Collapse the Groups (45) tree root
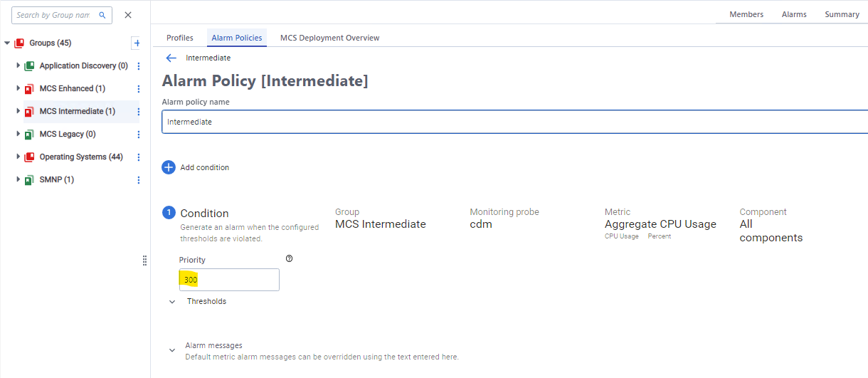868x378 pixels. (7, 43)
